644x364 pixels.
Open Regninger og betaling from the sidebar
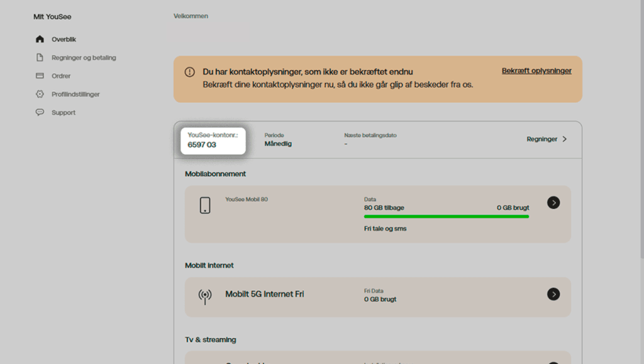coord(84,58)
